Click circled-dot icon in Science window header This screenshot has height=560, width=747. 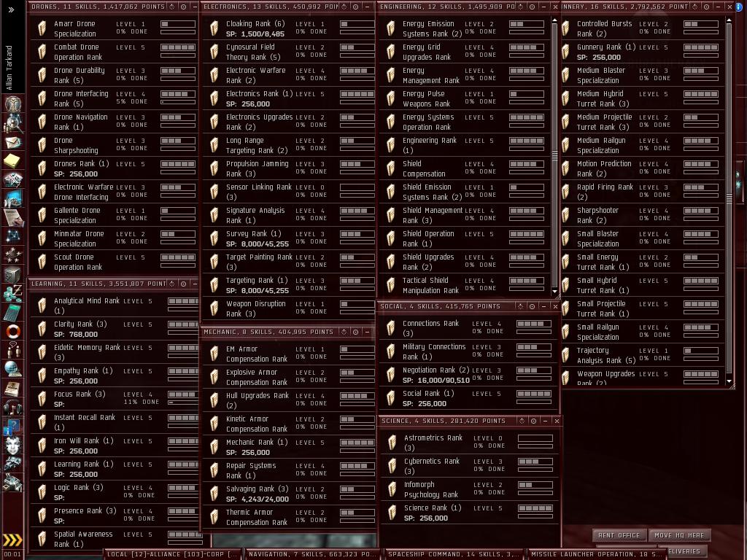533,421
